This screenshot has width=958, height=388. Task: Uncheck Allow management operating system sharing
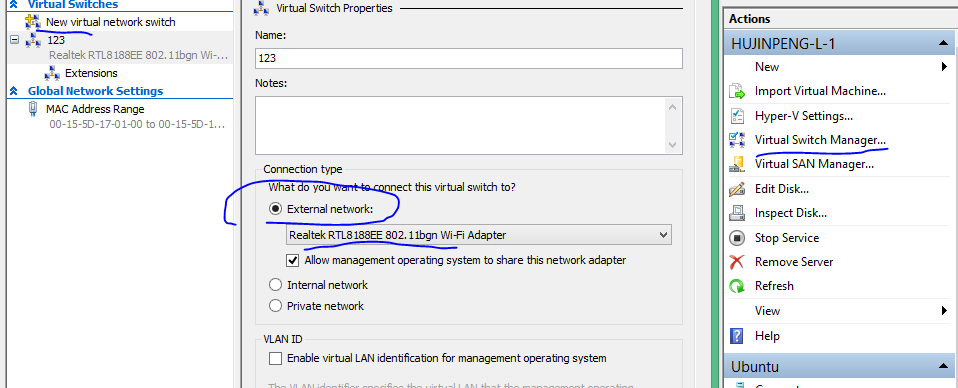(293, 260)
